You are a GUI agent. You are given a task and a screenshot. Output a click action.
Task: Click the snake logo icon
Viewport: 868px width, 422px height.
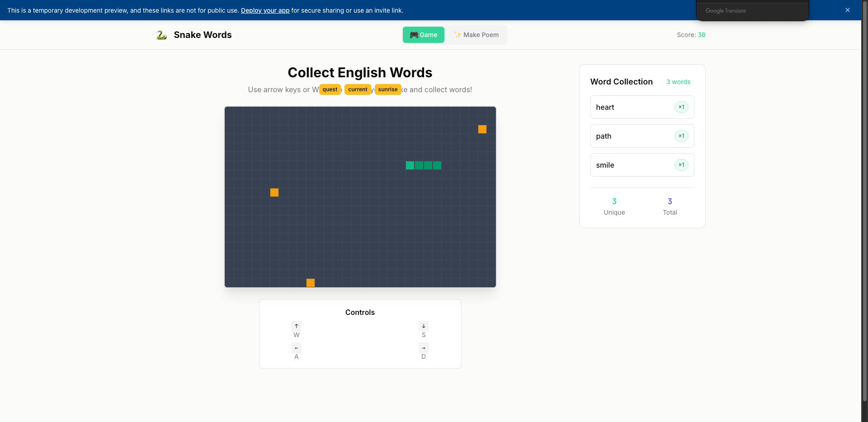coord(161,35)
